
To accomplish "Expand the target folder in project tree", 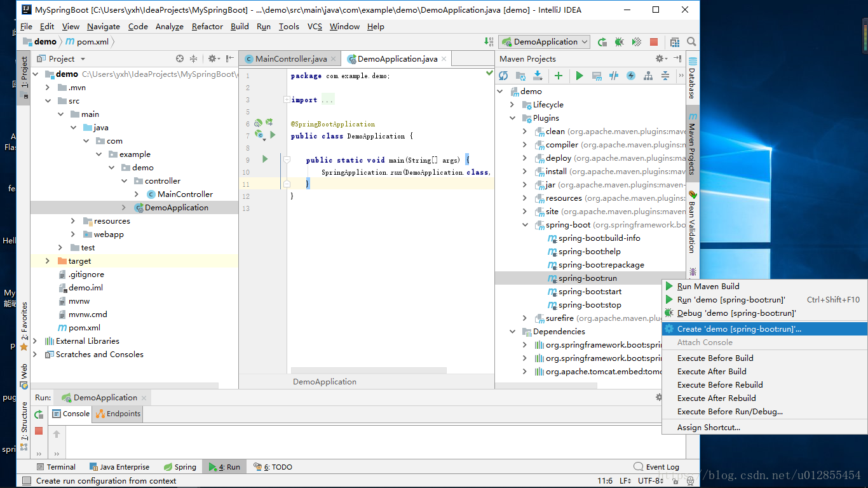I will point(48,261).
